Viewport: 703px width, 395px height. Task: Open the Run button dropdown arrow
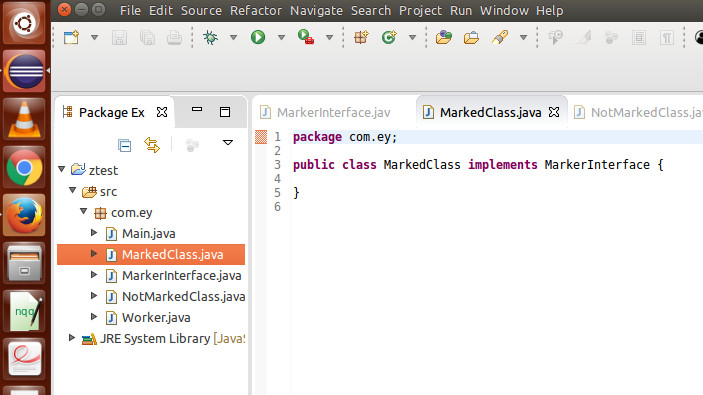click(281, 38)
